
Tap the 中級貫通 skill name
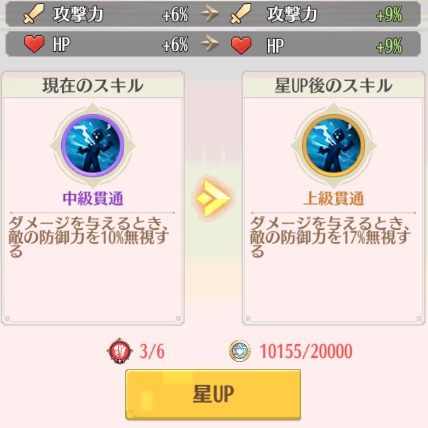[93, 199]
